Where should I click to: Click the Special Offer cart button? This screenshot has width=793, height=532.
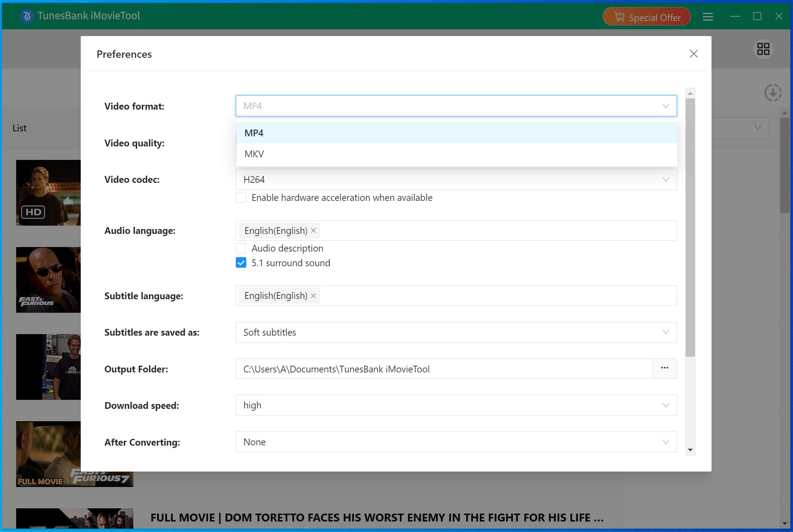coord(646,17)
